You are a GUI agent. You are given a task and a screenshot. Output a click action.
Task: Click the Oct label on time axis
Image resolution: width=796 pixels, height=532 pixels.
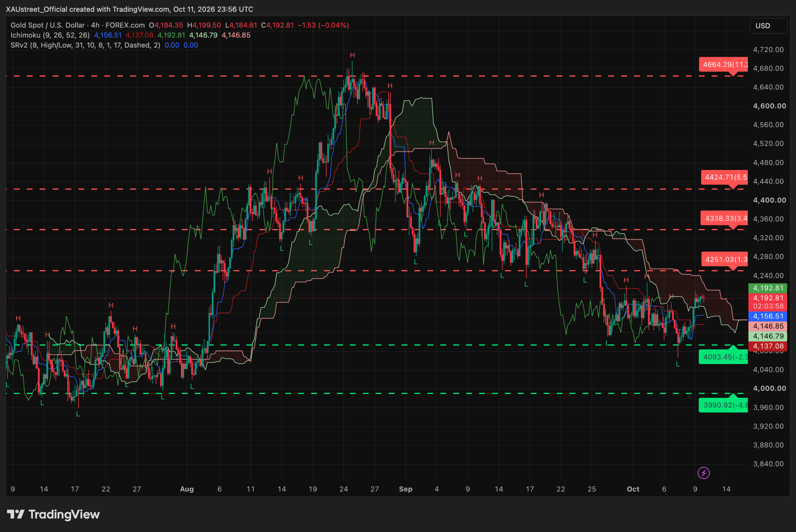click(633, 489)
